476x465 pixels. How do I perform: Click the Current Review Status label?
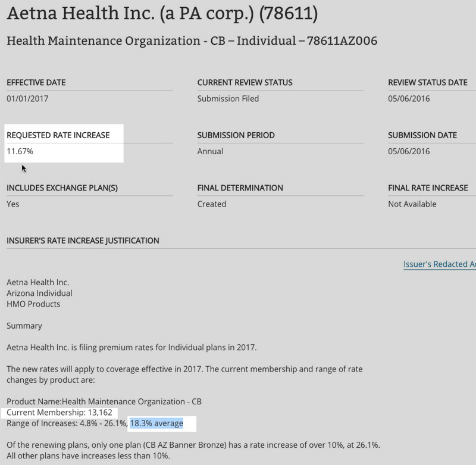pos(245,82)
